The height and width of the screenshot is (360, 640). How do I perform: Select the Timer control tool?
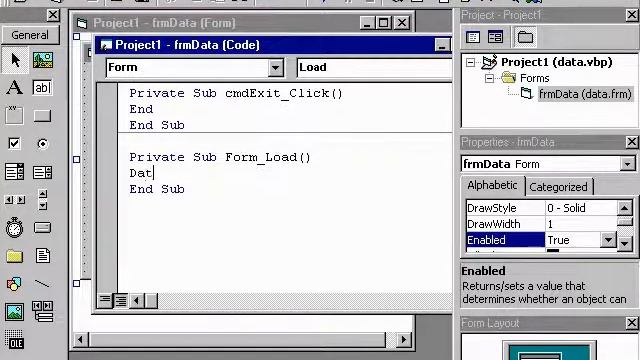coord(14,228)
